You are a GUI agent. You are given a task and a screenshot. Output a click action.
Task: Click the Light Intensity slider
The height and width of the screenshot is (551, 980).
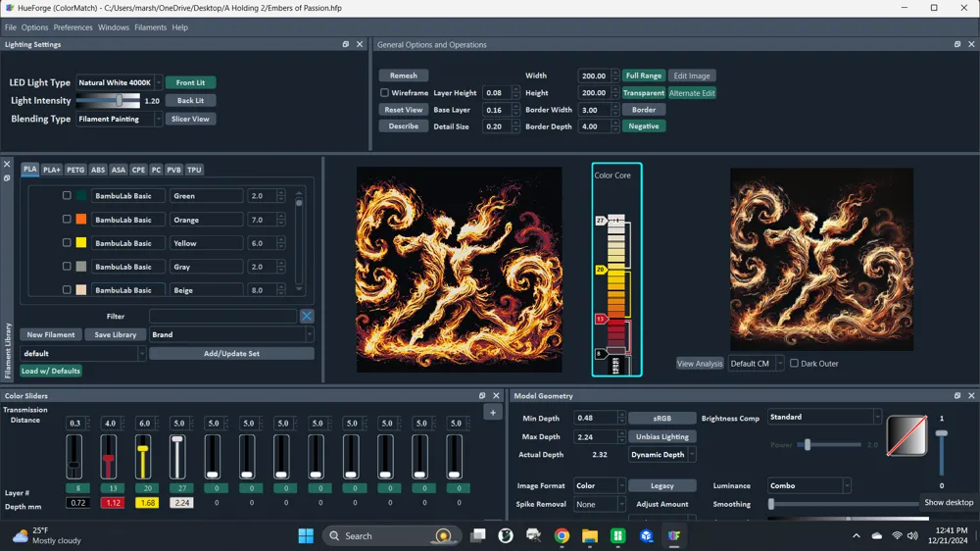click(x=108, y=101)
